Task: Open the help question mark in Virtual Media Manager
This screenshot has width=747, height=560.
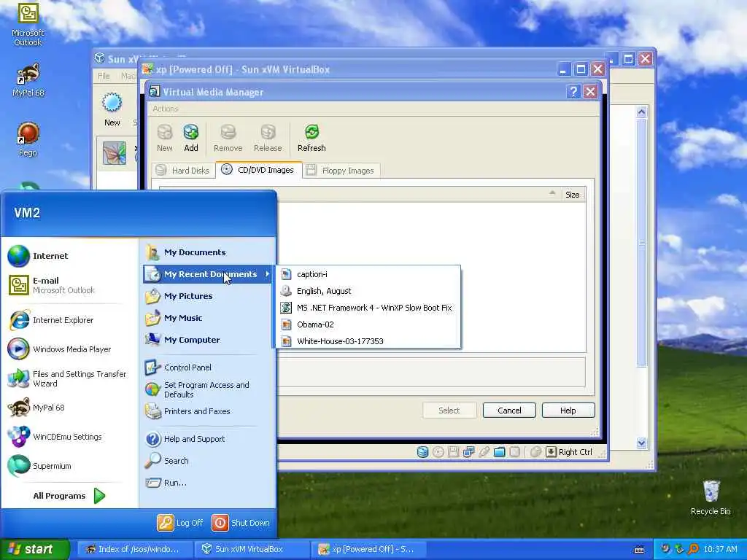Action: 573,92
